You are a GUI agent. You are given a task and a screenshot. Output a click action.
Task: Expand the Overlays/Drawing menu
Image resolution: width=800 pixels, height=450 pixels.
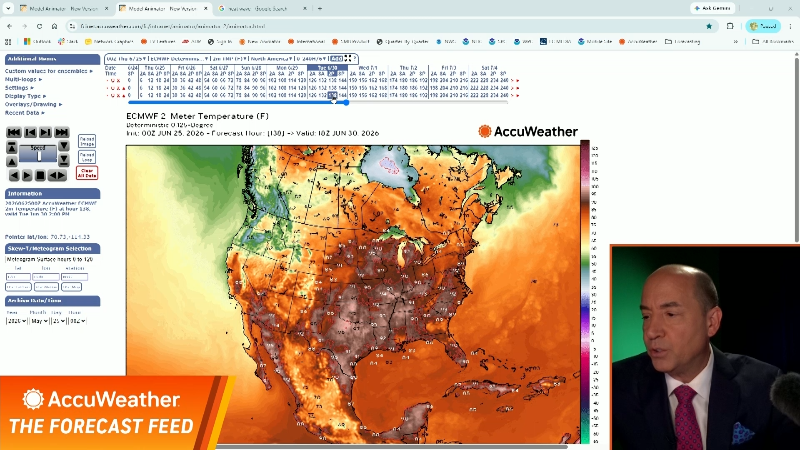(x=33, y=104)
